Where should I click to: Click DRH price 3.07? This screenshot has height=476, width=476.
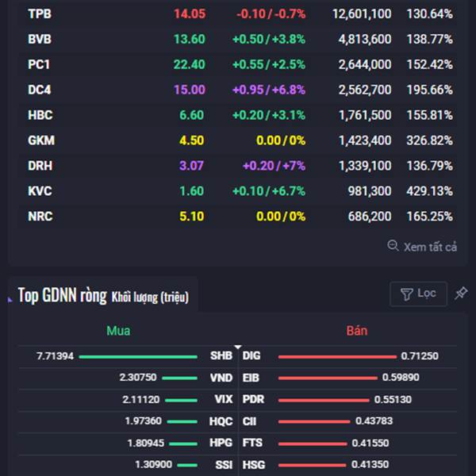pyautogui.click(x=191, y=166)
